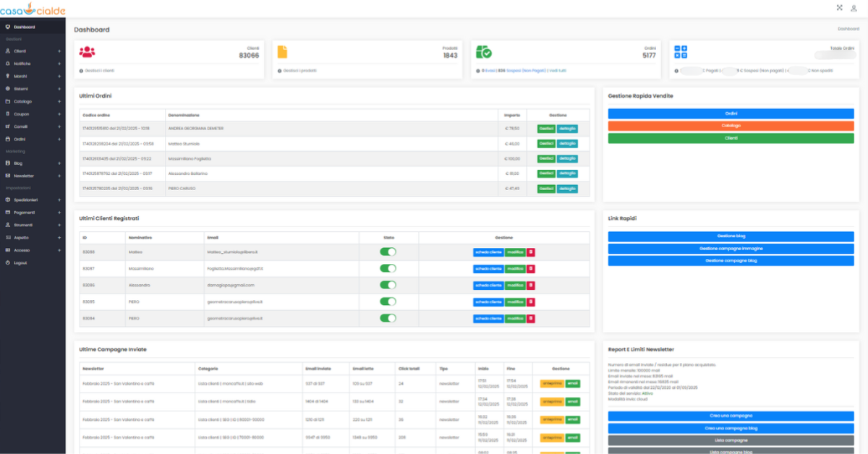Click the Dashboard icon in the sidebar

(x=7, y=27)
